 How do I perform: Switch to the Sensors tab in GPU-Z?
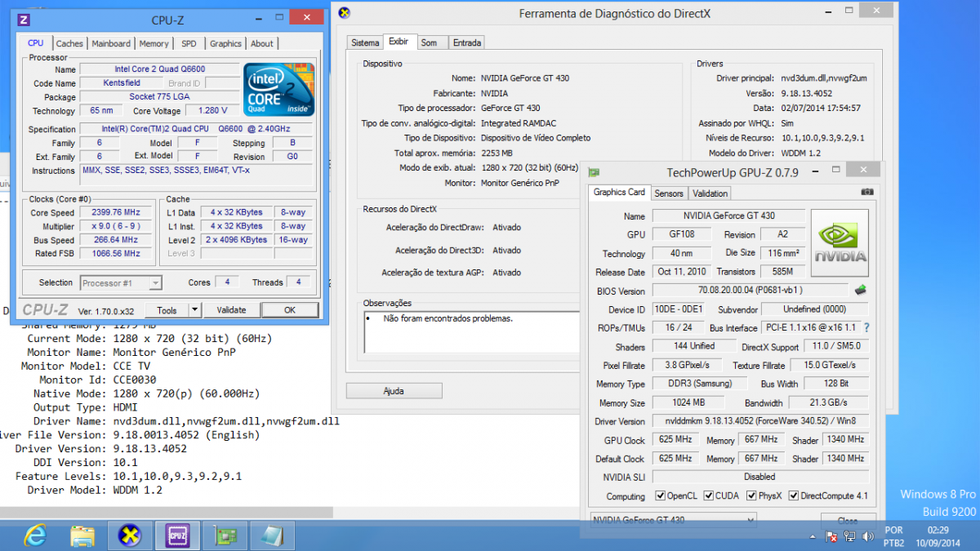pos(669,193)
